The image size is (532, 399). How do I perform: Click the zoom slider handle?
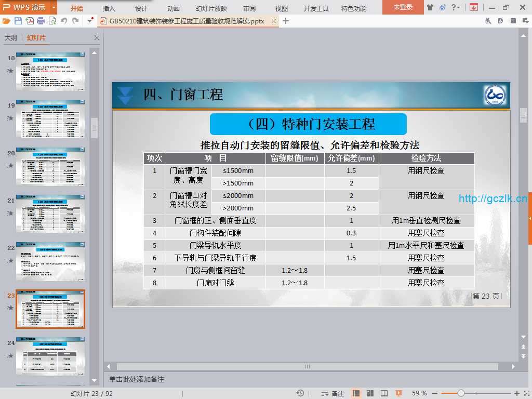(x=461, y=393)
